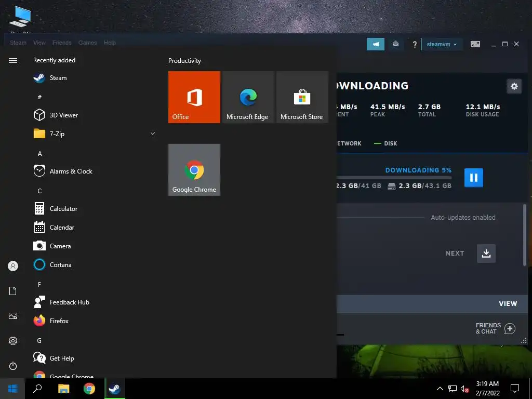Click the Power button in Start
The width and height of the screenshot is (532, 399).
(x=13, y=366)
